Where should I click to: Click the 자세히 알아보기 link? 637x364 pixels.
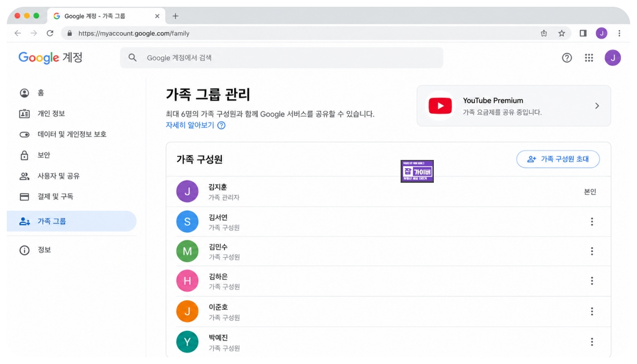tap(190, 125)
